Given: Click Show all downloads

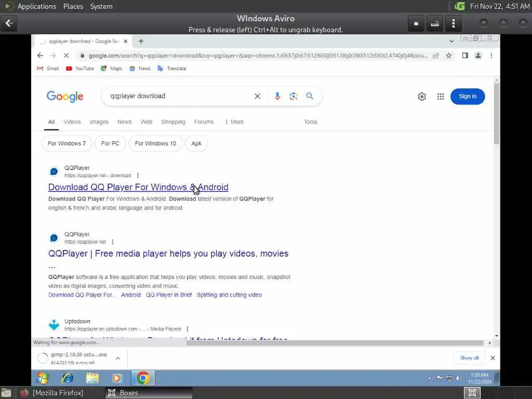Looking at the screenshot, I should (470, 358).
